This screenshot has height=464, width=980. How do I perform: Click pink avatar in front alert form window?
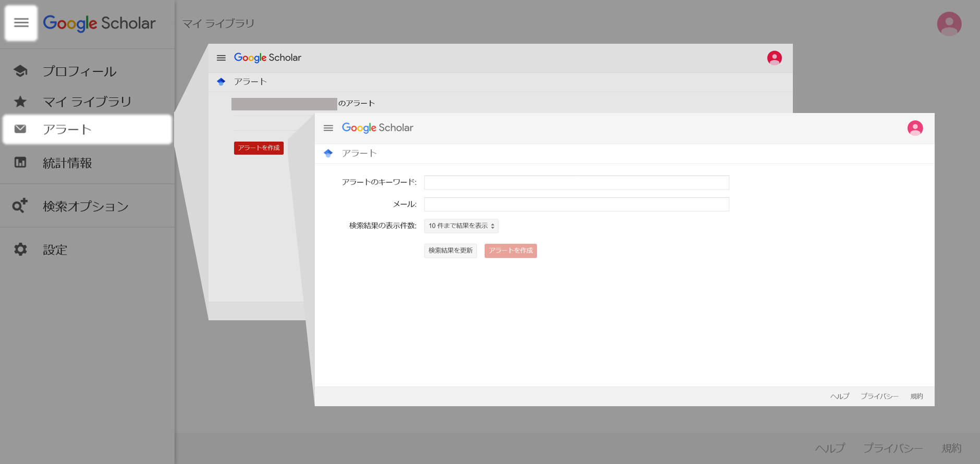(915, 128)
